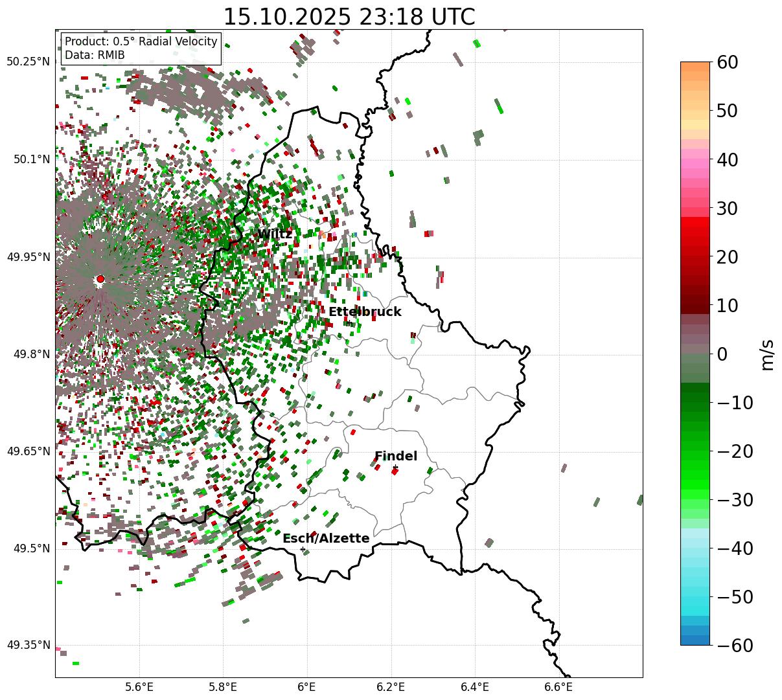
Task: Click the 30 colorbar tick label
Action: (726, 208)
